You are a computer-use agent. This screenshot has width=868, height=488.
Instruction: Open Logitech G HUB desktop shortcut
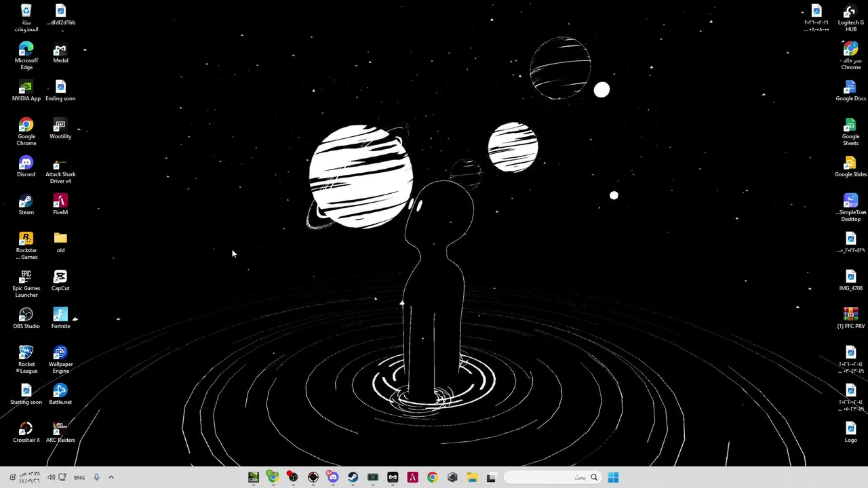[x=850, y=18]
